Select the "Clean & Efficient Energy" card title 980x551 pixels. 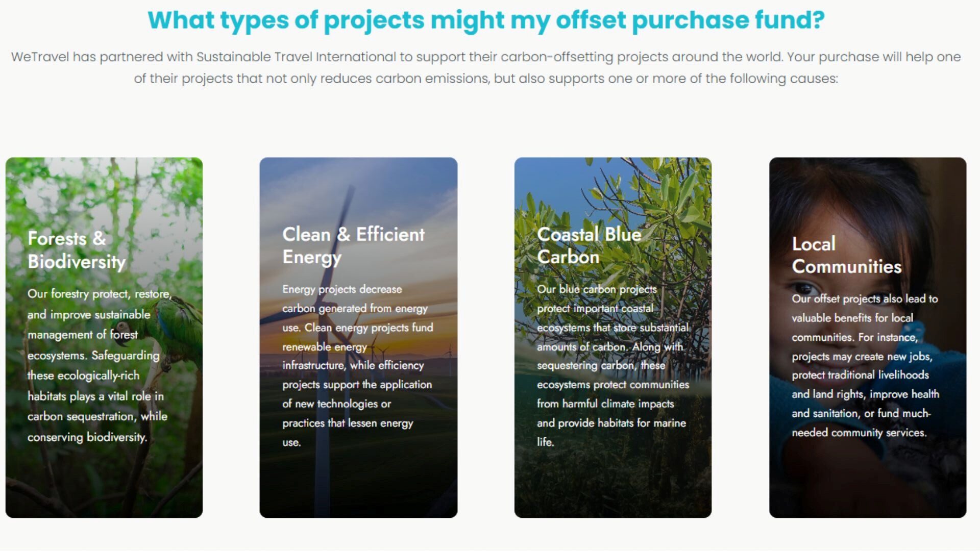[353, 245]
